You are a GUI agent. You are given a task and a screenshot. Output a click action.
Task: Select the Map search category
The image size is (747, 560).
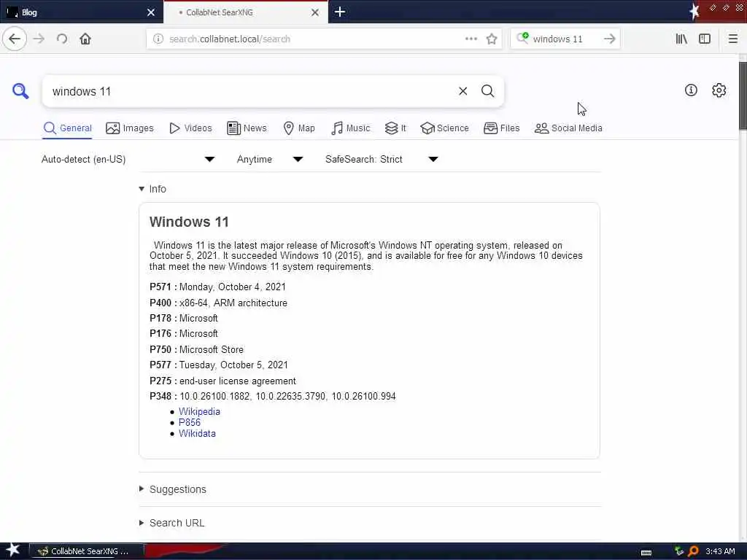click(x=299, y=128)
